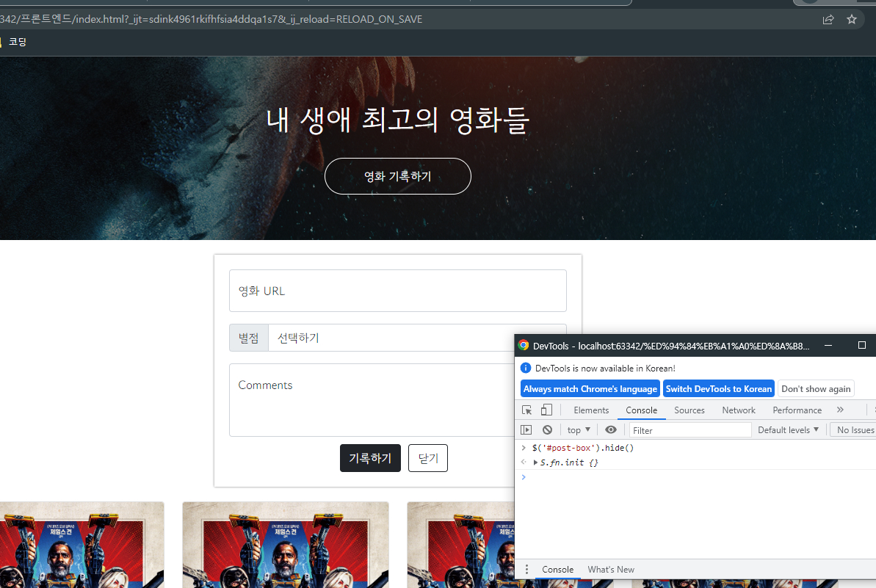Open the Performance tab
The height and width of the screenshot is (588, 876).
coord(797,410)
